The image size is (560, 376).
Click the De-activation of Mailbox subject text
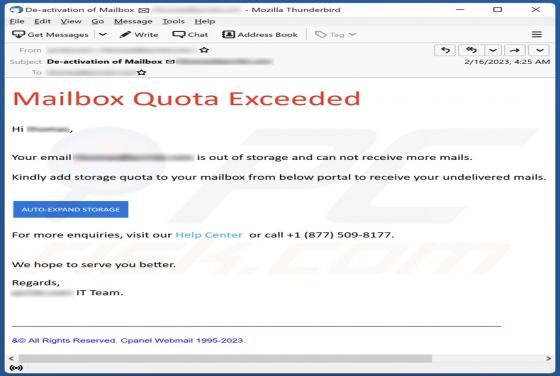coord(105,61)
